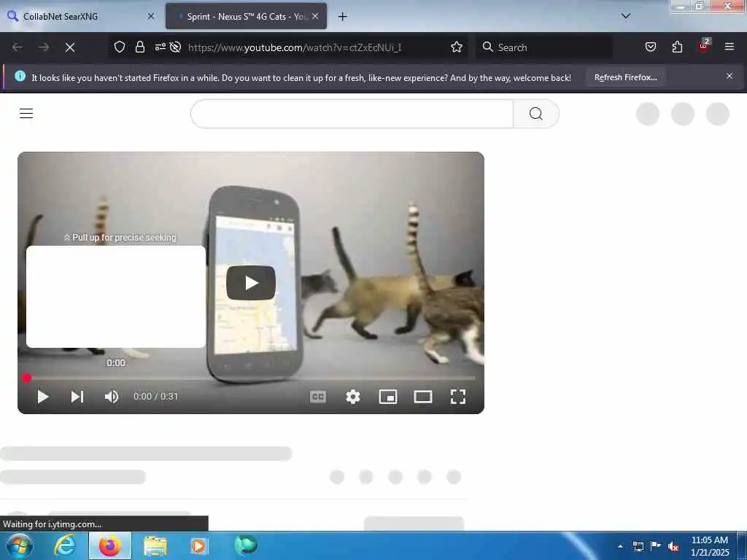Switch to the CollabNet SearXNG tab
Image resolution: width=747 pixels, height=560 pixels.
pyautogui.click(x=80, y=16)
